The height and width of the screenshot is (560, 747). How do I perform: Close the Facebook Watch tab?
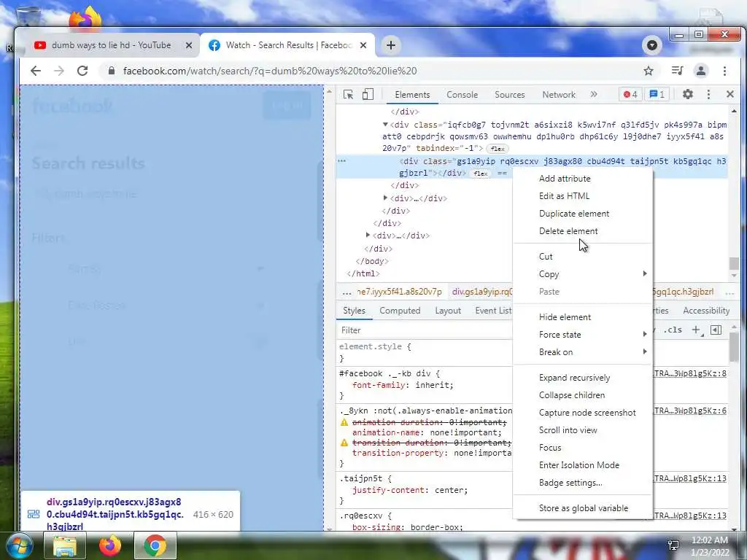click(363, 45)
